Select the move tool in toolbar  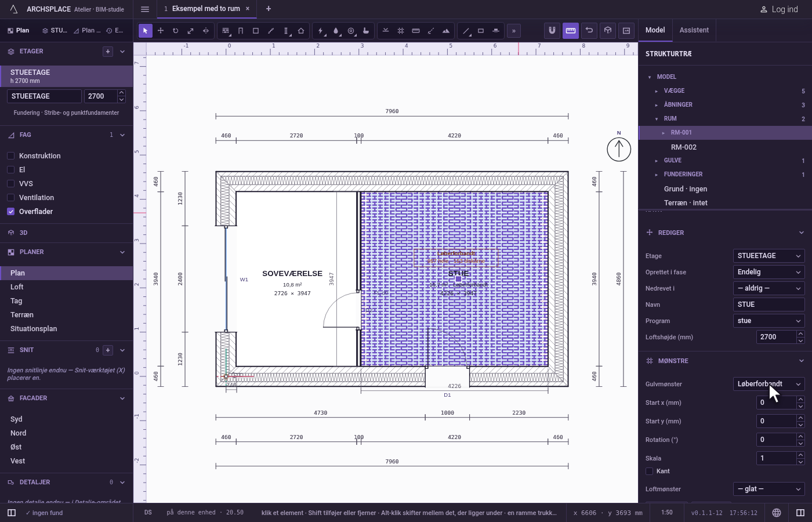161,31
